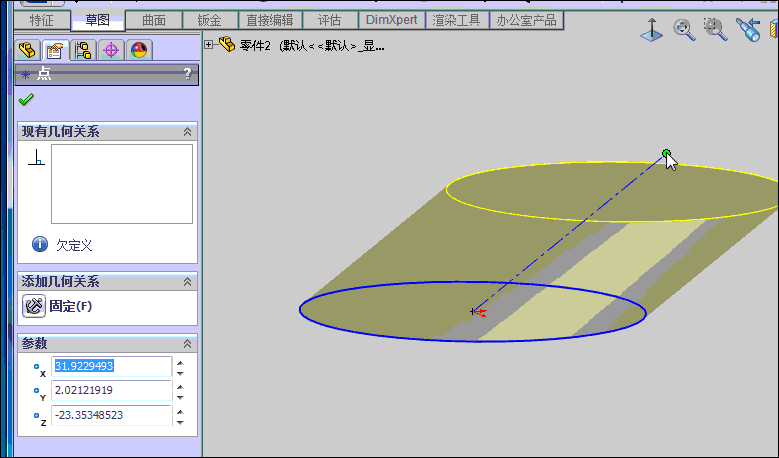Increase the X coordinate value
Image resolution: width=779 pixels, height=458 pixels.
pyautogui.click(x=180, y=363)
